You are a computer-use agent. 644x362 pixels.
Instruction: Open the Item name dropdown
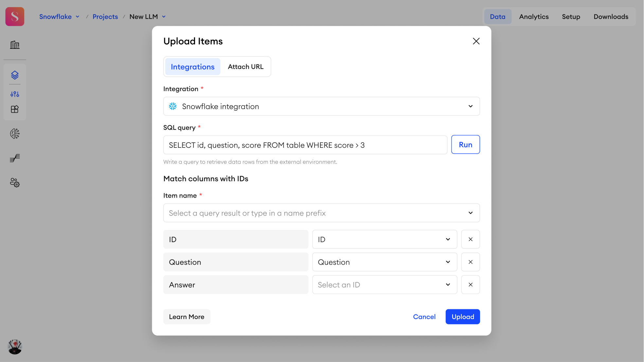(322, 213)
